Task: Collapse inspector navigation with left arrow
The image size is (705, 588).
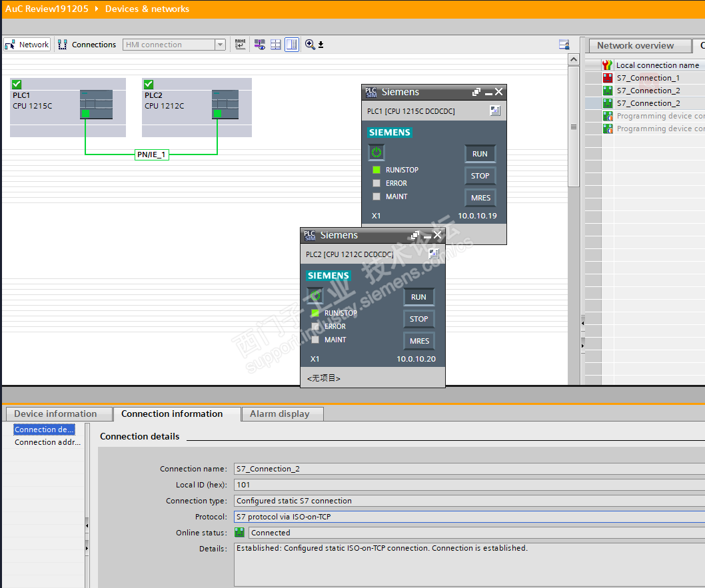Action: (x=87, y=525)
